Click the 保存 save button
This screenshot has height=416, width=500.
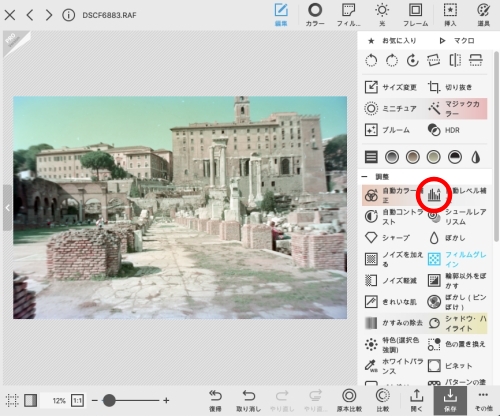[x=450, y=400]
